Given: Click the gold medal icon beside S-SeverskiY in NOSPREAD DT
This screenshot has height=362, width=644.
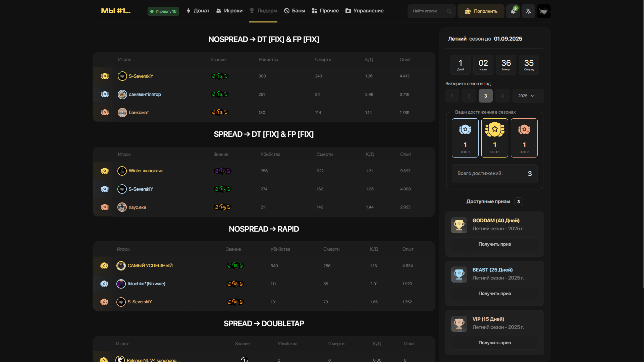Looking at the screenshot, I should (x=105, y=76).
